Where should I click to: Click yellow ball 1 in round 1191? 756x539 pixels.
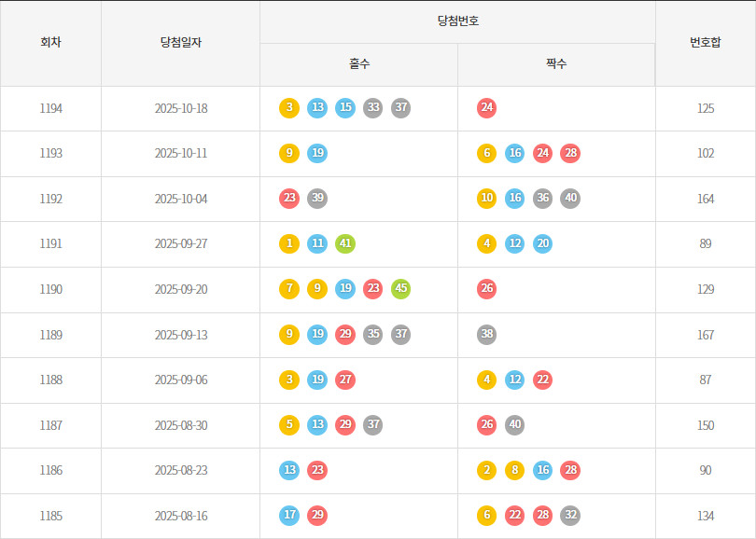pos(289,244)
